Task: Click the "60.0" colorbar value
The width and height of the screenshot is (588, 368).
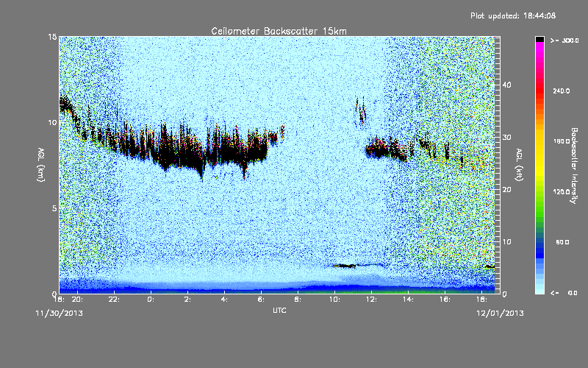Action: point(562,242)
